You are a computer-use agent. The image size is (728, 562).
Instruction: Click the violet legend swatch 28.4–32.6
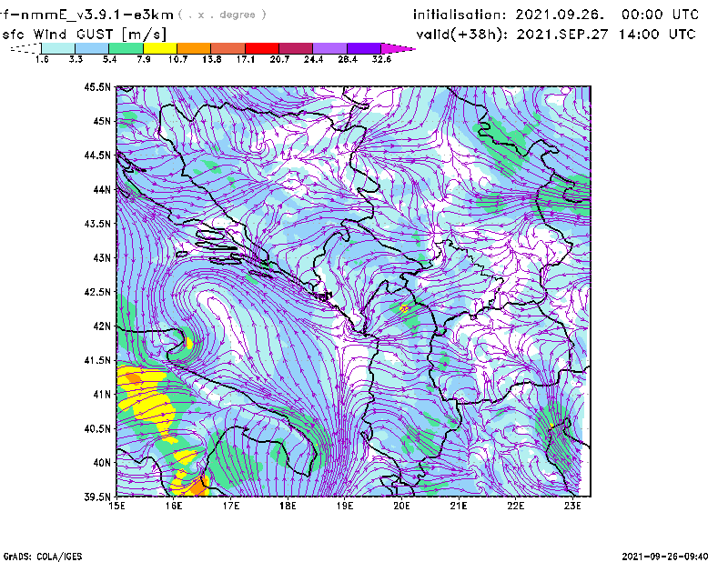[x=363, y=48]
